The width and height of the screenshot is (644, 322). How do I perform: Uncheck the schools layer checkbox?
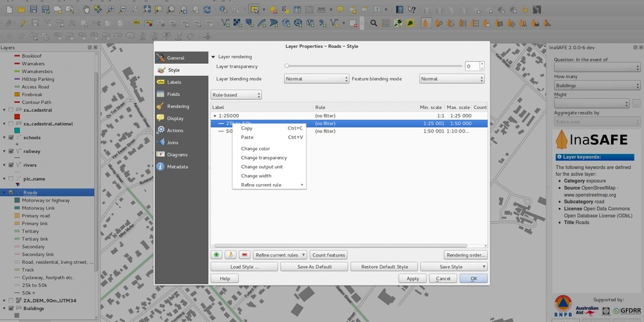tap(11, 138)
